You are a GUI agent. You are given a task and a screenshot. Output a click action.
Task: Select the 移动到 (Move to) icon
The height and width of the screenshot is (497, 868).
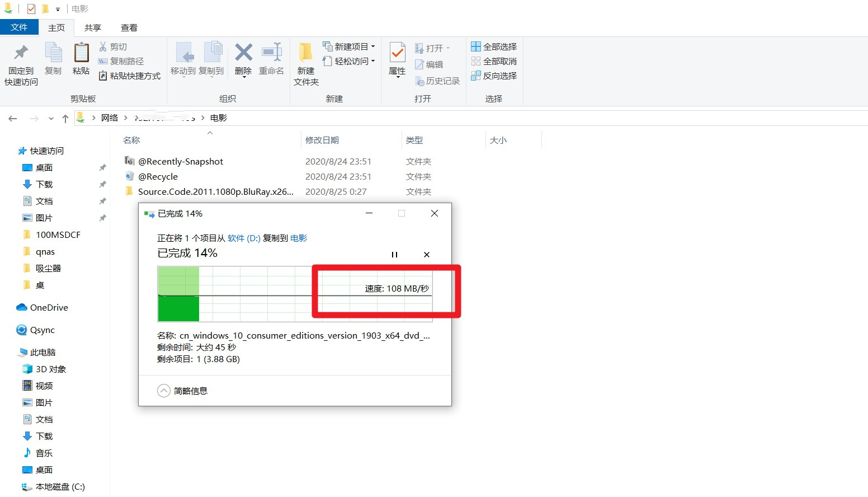[184, 59]
